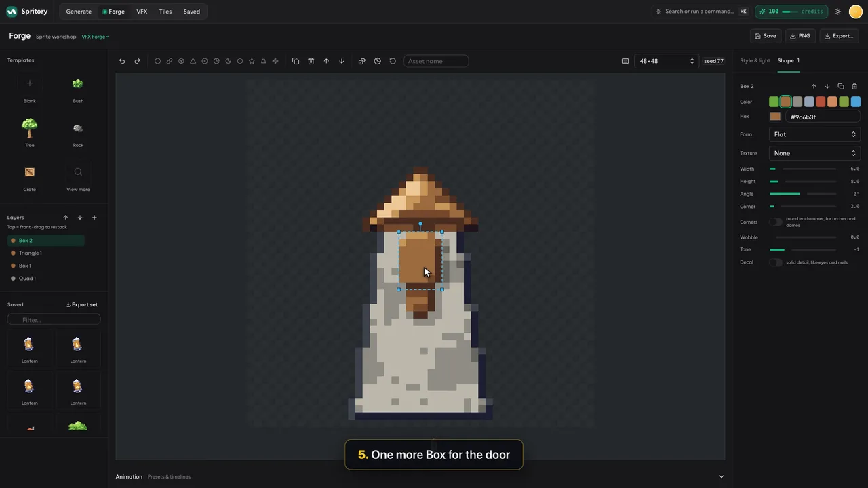Add a lightning bolt shape
This screenshot has height=488, width=868.
coord(275,61)
